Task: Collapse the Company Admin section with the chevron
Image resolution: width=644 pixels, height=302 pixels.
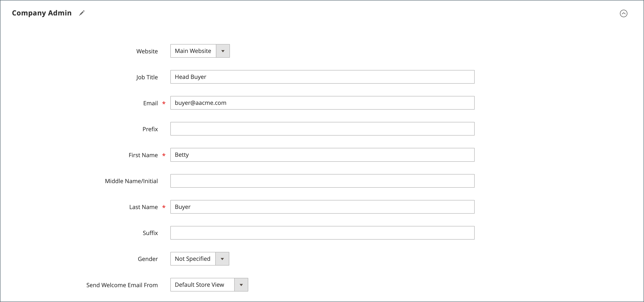Action: 623,13
